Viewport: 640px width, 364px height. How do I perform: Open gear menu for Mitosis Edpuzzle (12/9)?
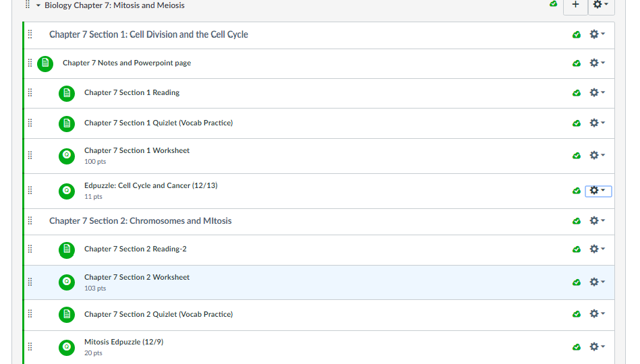pyautogui.click(x=598, y=347)
